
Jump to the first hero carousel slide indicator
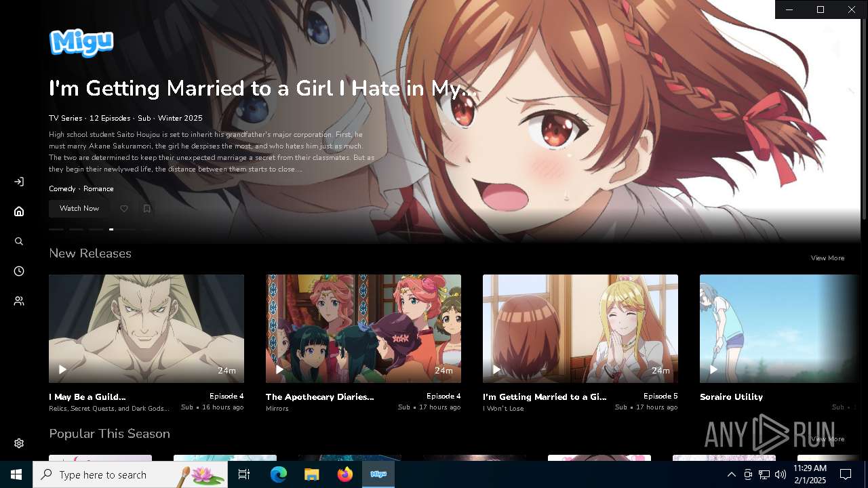56,230
